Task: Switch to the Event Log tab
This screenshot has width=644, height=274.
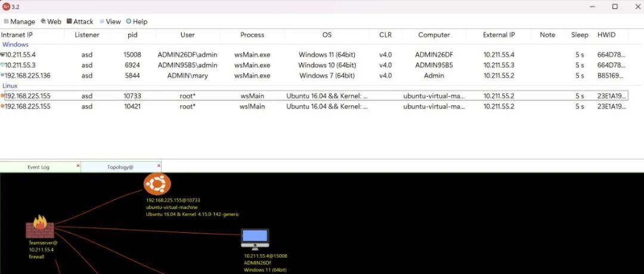Action: tap(38, 167)
